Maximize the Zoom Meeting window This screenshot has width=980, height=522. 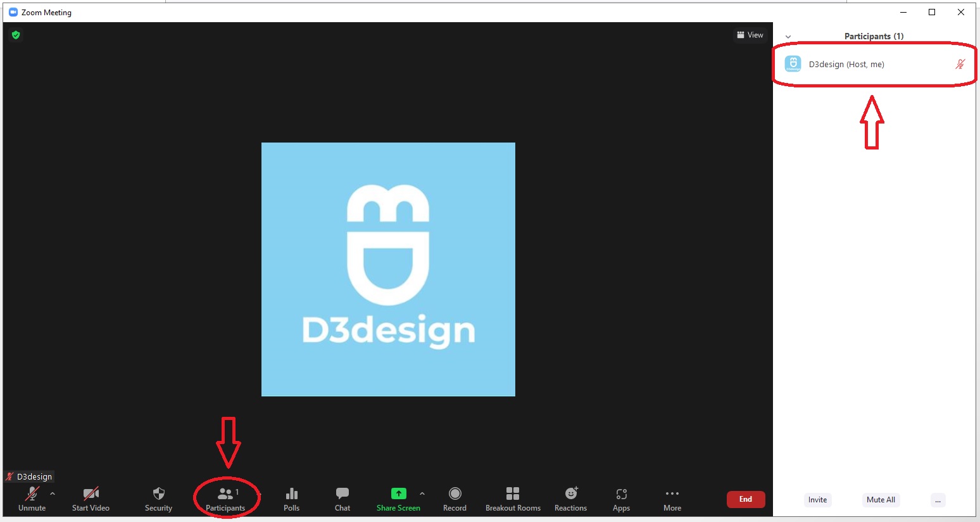(x=932, y=12)
